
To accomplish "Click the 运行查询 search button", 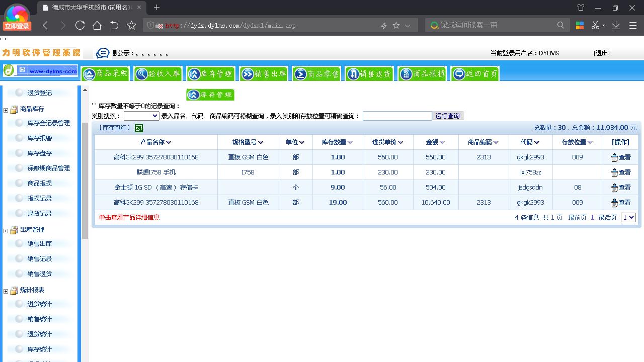I will click(x=447, y=116).
